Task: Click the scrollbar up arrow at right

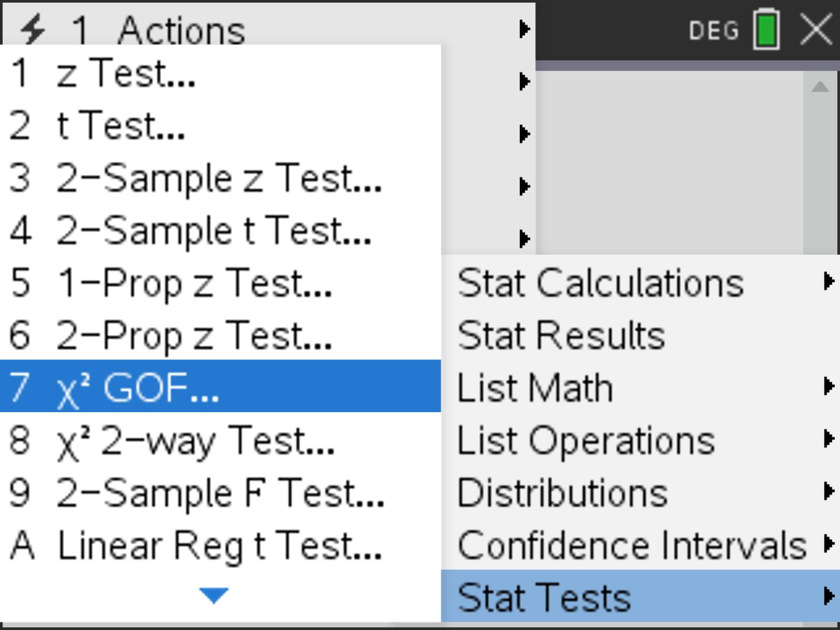Action: click(x=820, y=87)
